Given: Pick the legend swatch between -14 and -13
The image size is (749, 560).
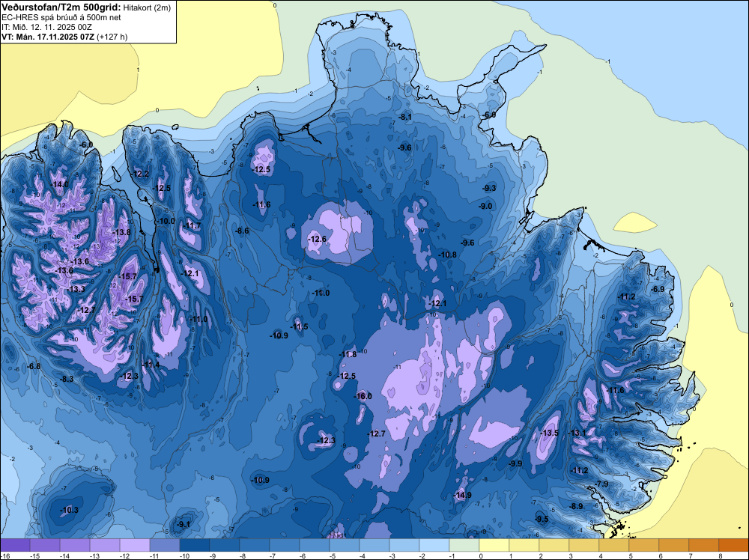Looking at the screenshot, I should (74, 545).
